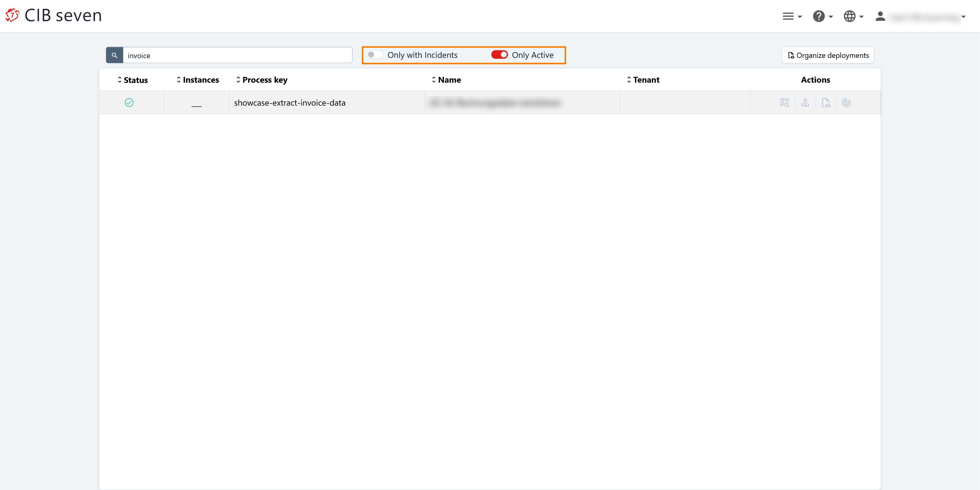Click the CIB seven logo
The width and height of the screenshot is (980, 490).
point(53,16)
